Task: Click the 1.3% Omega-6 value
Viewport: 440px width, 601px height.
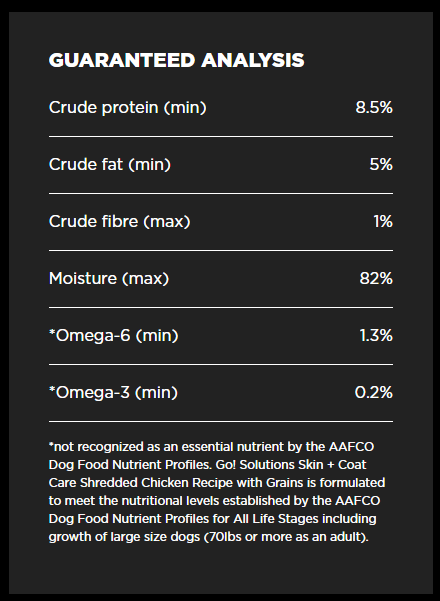Action: point(376,336)
